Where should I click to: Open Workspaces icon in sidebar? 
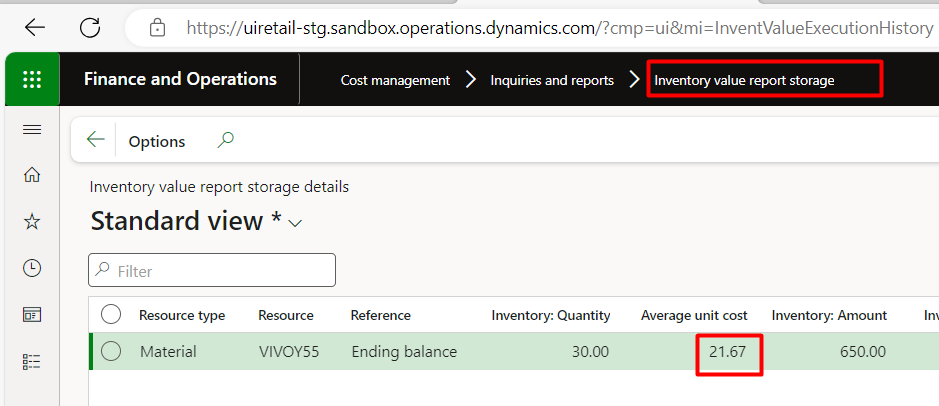coord(32,315)
